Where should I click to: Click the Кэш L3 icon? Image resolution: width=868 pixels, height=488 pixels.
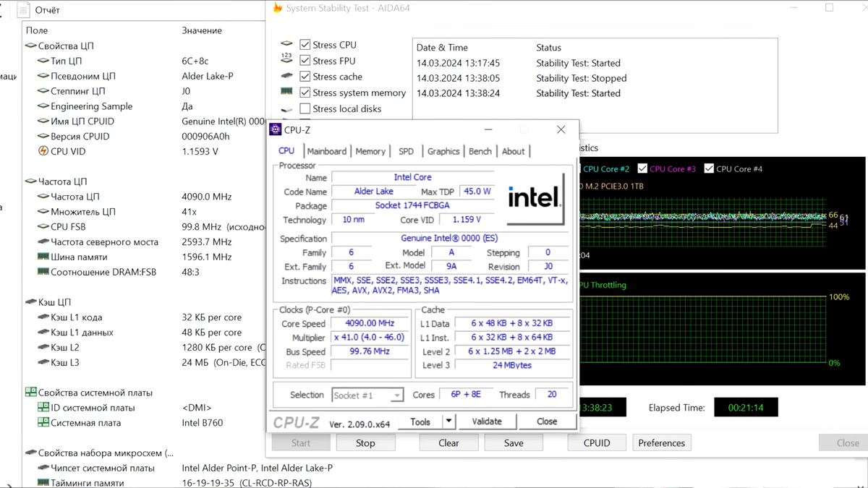point(43,362)
